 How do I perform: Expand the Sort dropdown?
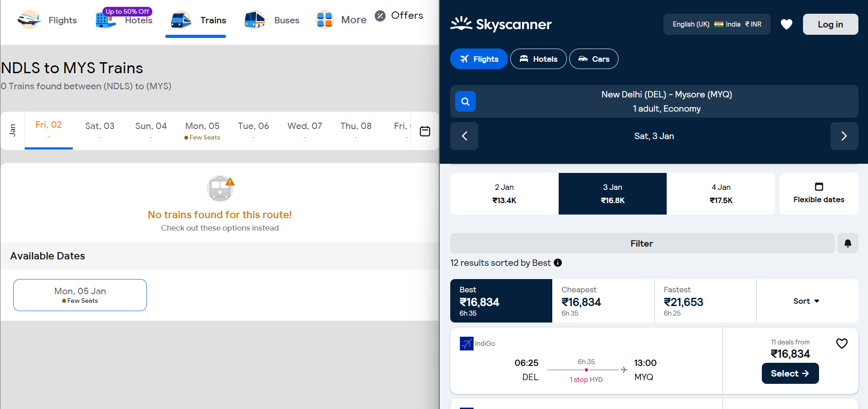coord(807,301)
